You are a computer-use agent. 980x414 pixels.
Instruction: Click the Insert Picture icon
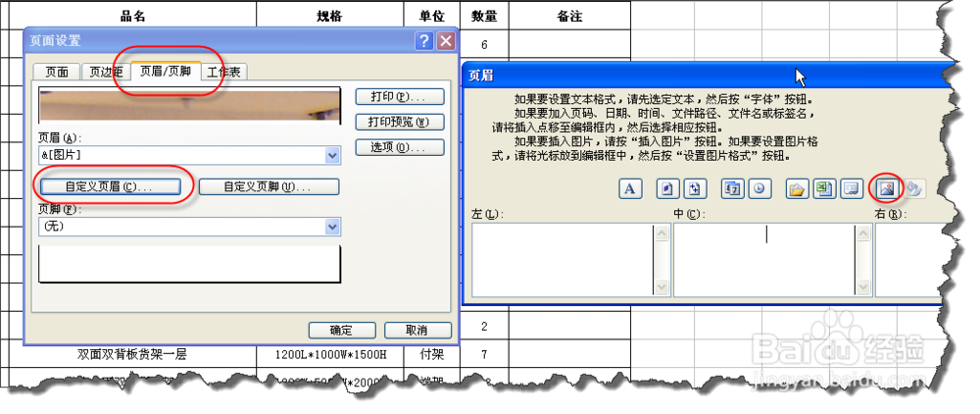pyautogui.click(x=888, y=189)
